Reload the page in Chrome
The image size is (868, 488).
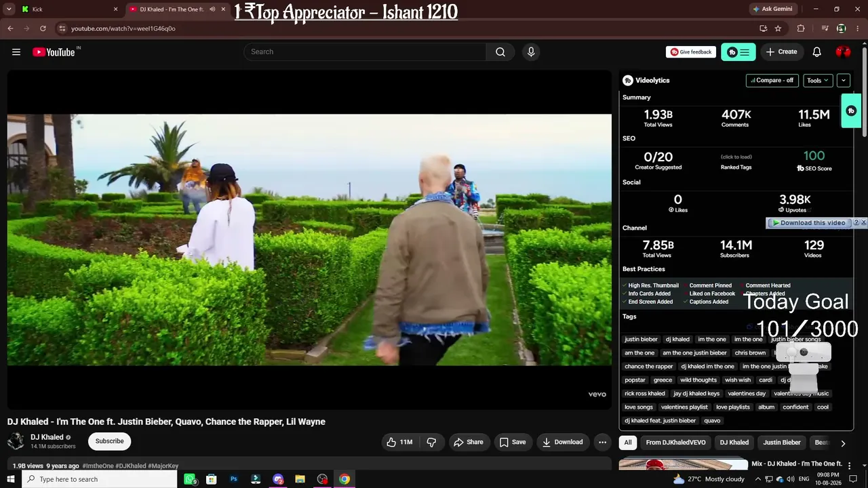coord(43,28)
